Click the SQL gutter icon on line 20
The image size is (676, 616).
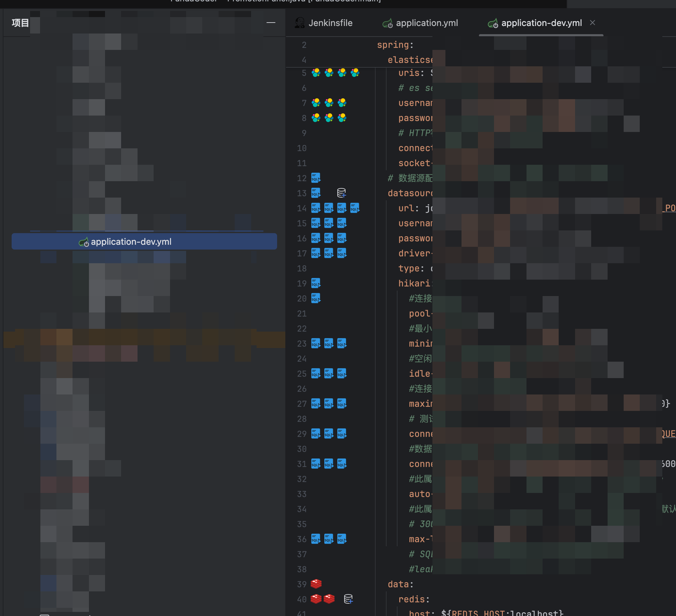(316, 298)
